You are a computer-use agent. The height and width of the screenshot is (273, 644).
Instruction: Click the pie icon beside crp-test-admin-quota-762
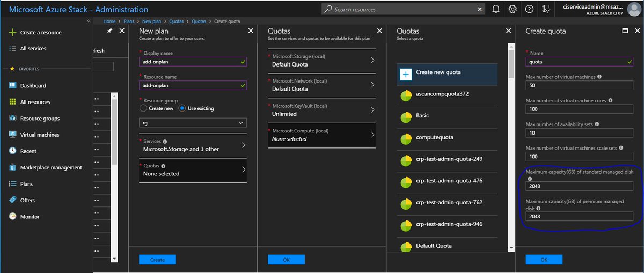click(406, 203)
